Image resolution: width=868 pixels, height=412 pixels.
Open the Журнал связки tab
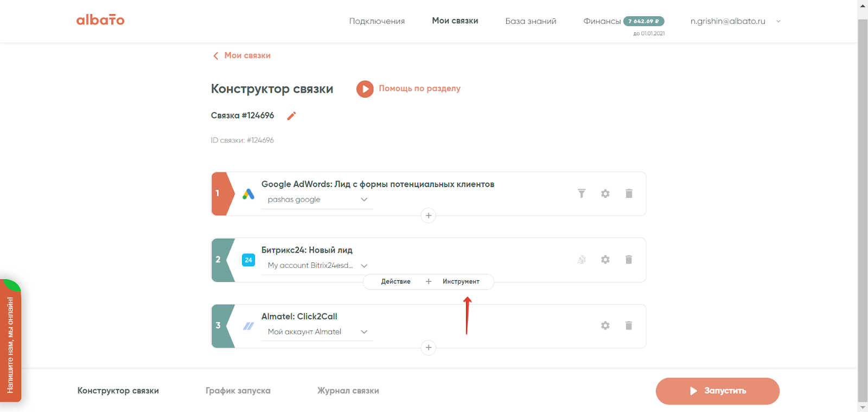(348, 391)
